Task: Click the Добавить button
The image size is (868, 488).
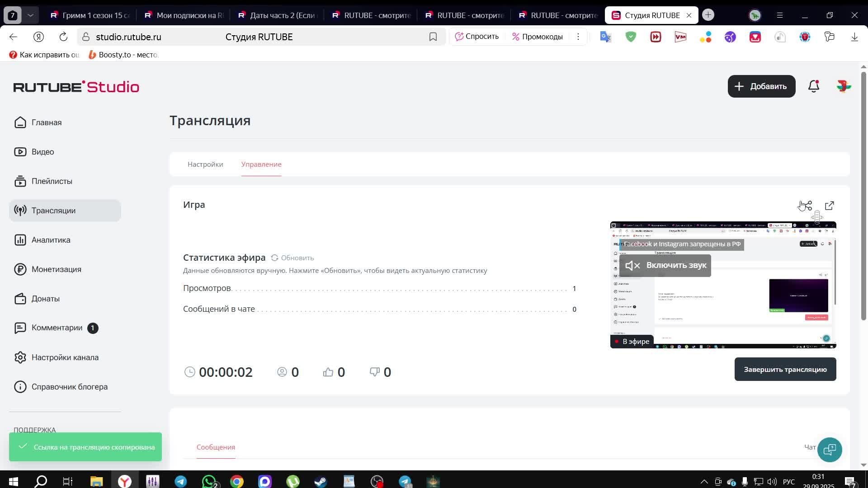Action: [761, 86]
